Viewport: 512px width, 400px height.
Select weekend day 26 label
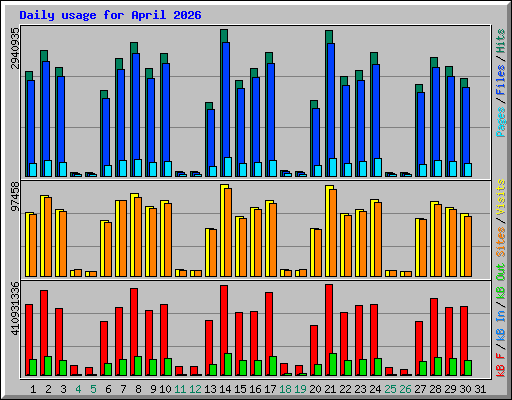coord(405,389)
